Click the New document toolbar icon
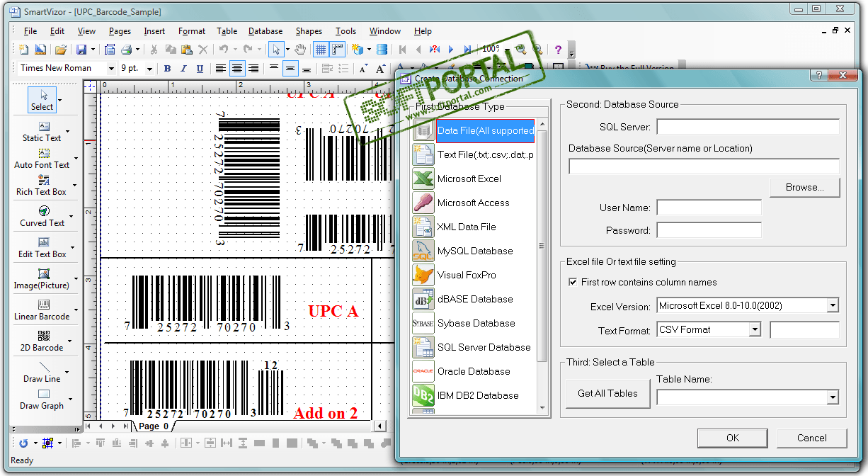The image size is (868, 476). [23, 50]
